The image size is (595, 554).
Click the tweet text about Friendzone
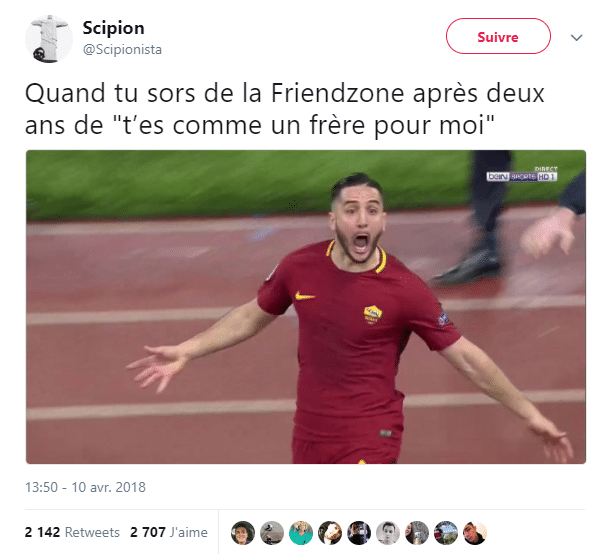(x=285, y=109)
